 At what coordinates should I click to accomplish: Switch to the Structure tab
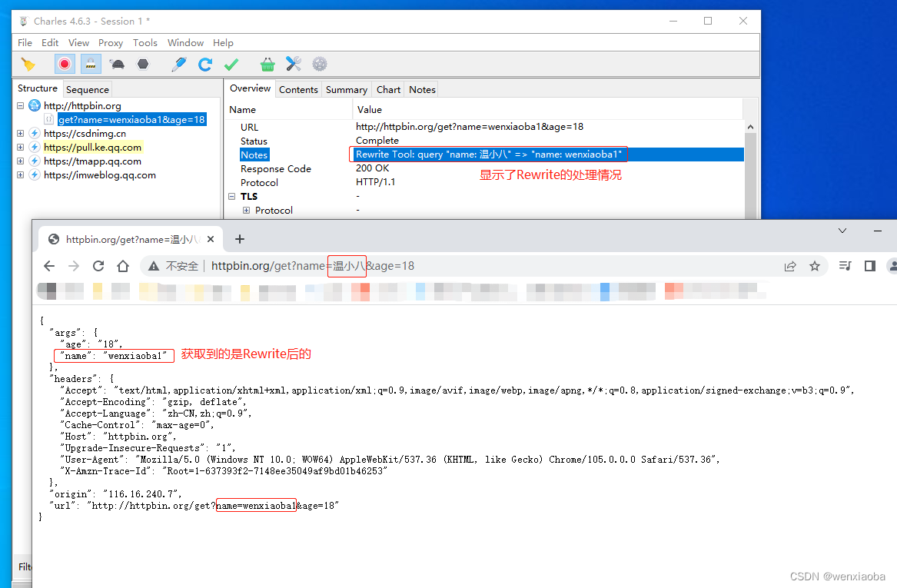pyautogui.click(x=38, y=88)
